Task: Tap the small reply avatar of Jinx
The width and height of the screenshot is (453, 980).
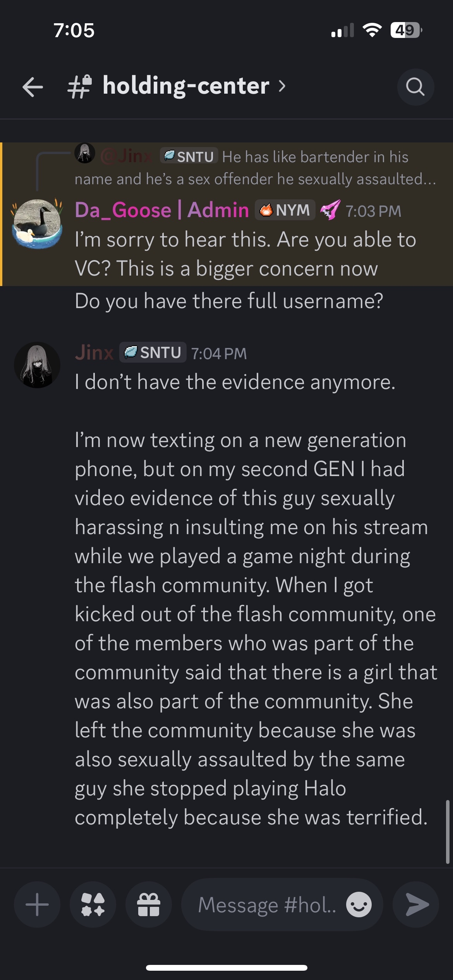Action: [x=85, y=153]
